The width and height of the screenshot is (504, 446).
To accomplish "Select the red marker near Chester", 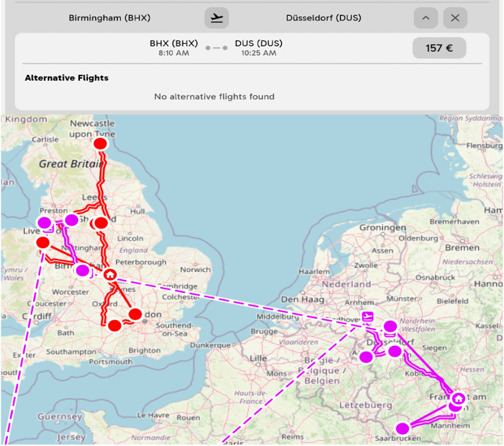I will tap(43, 242).
